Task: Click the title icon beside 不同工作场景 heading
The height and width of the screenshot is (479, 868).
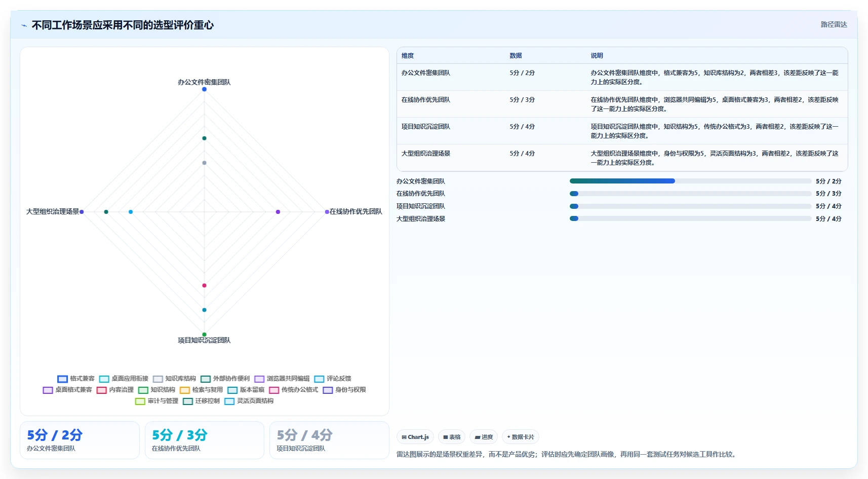Action: 24,25
